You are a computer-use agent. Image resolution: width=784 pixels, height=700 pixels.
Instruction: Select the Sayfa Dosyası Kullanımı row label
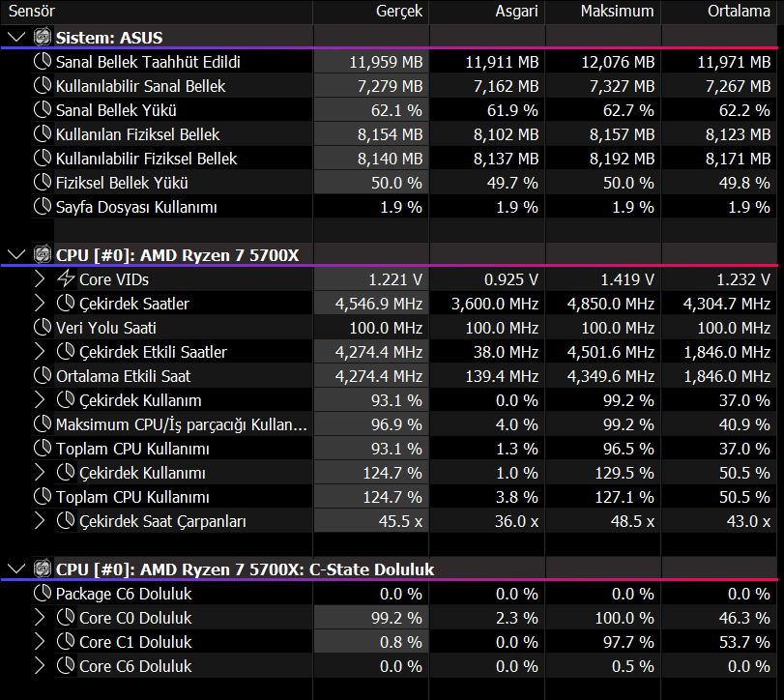pos(136,207)
